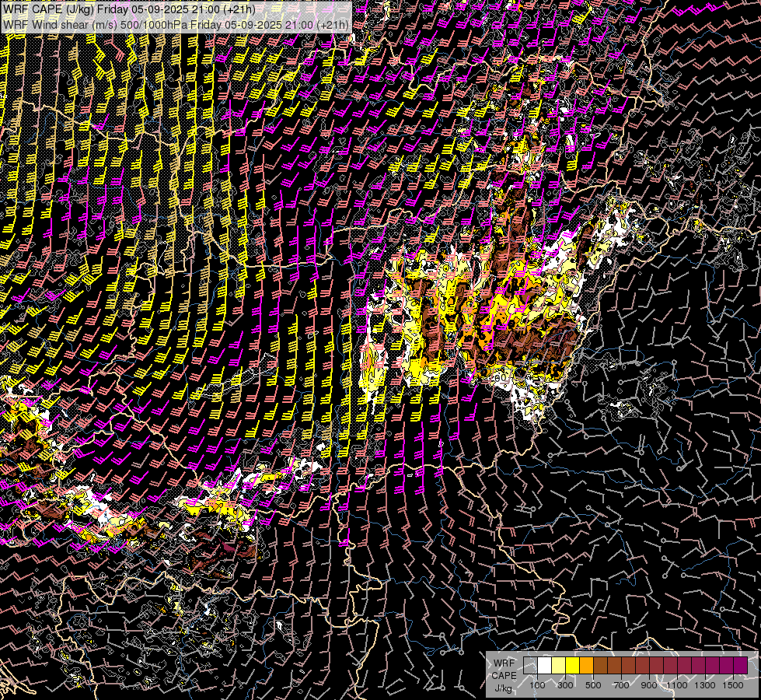Select the magenta last CAPE legend swatch
The width and height of the screenshot is (761, 700).
pyautogui.click(x=741, y=665)
